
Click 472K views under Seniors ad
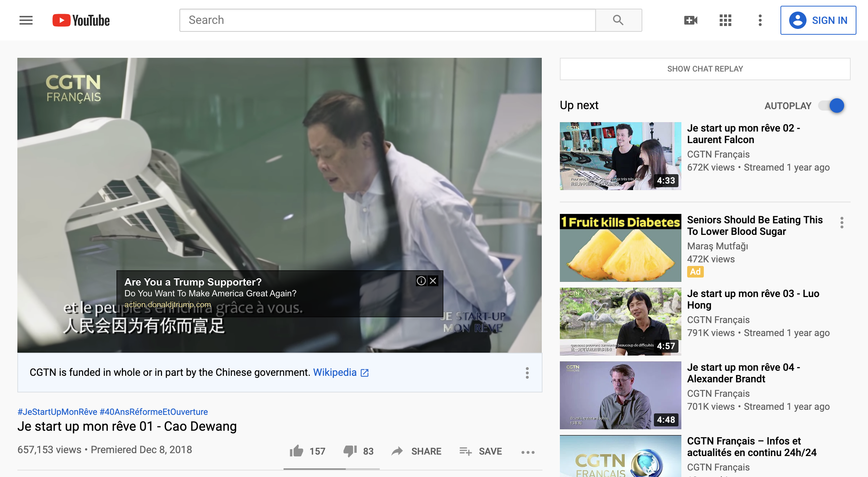pyautogui.click(x=711, y=259)
